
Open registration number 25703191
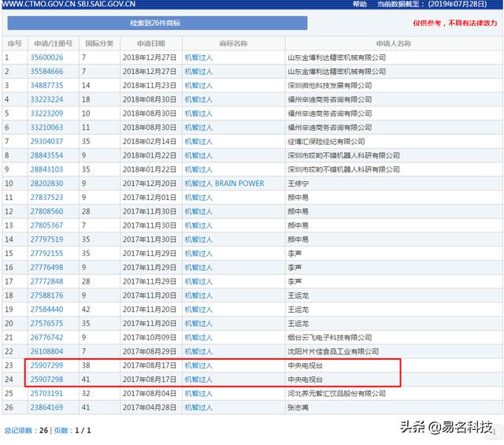pos(46,393)
